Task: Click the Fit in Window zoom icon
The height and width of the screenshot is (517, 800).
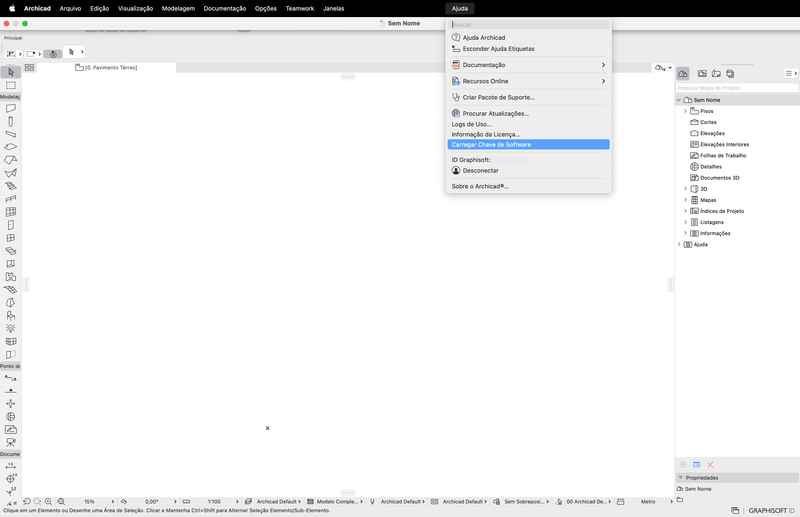Action: (61, 502)
